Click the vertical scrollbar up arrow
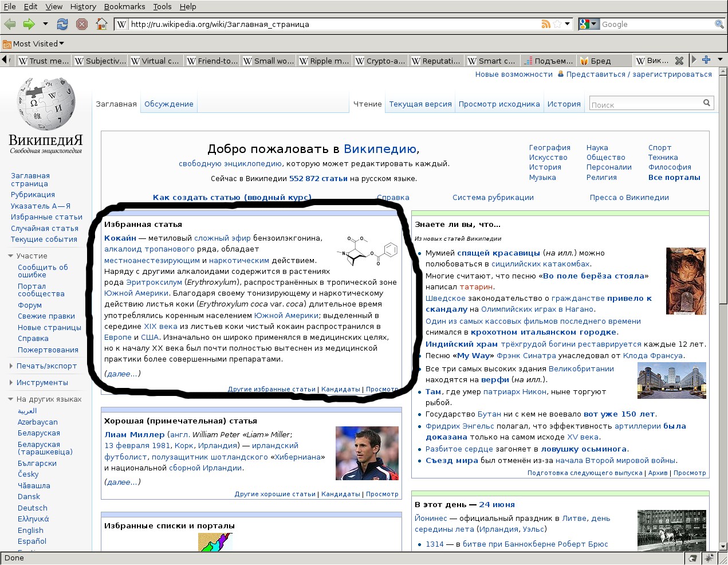The width and height of the screenshot is (728, 565). click(x=723, y=72)
